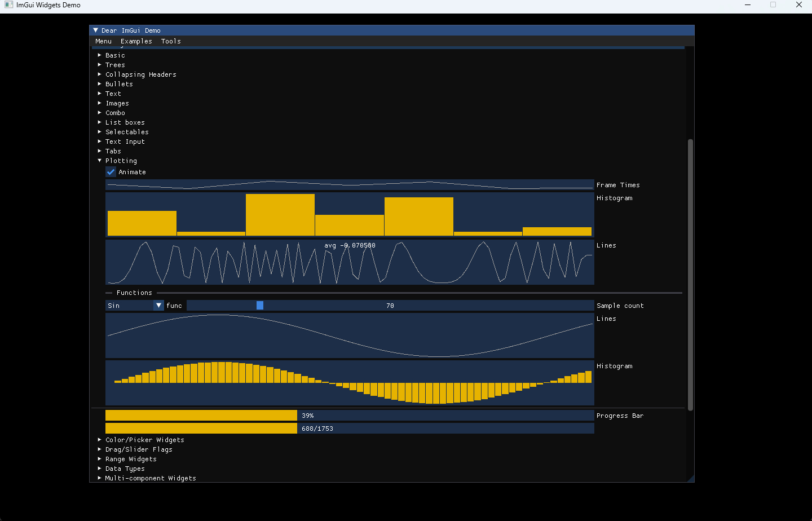
Task: Click the ImGui Widgets Demo app icon
Action: [x=8, y=5]
